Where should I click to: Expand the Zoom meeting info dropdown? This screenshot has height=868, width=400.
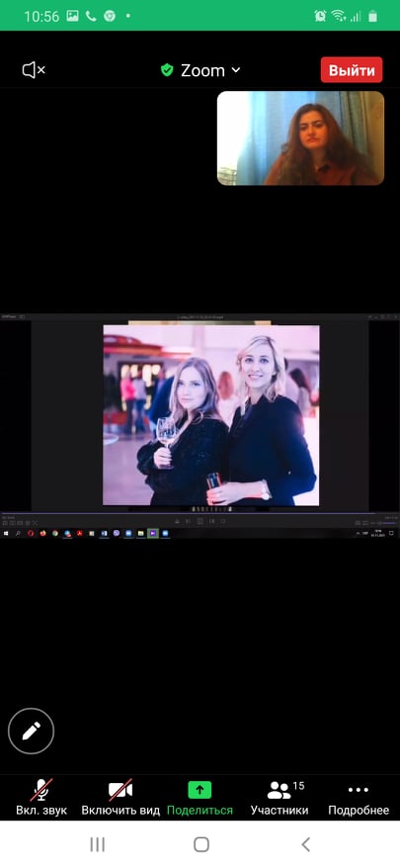coord(200,70)
